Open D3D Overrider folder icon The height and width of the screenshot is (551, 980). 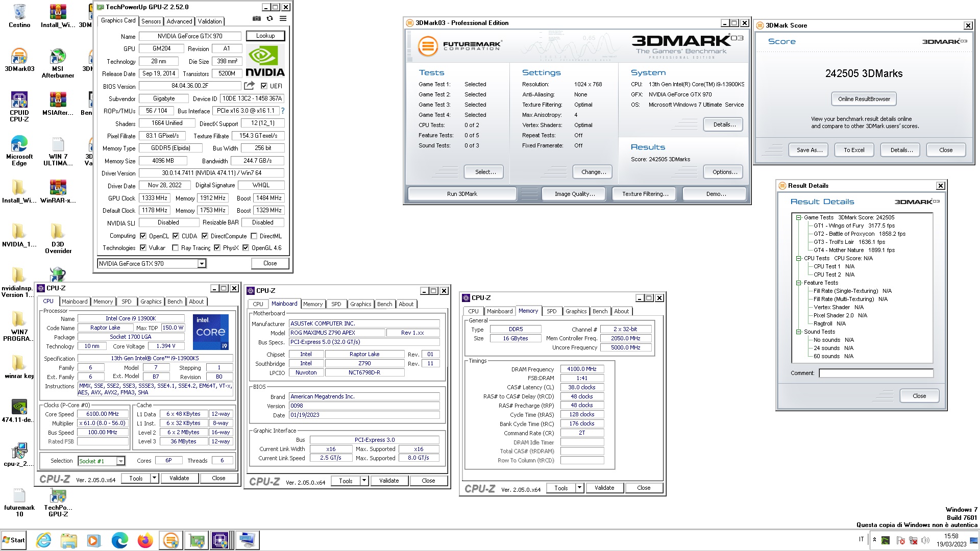tap(58, 239)
